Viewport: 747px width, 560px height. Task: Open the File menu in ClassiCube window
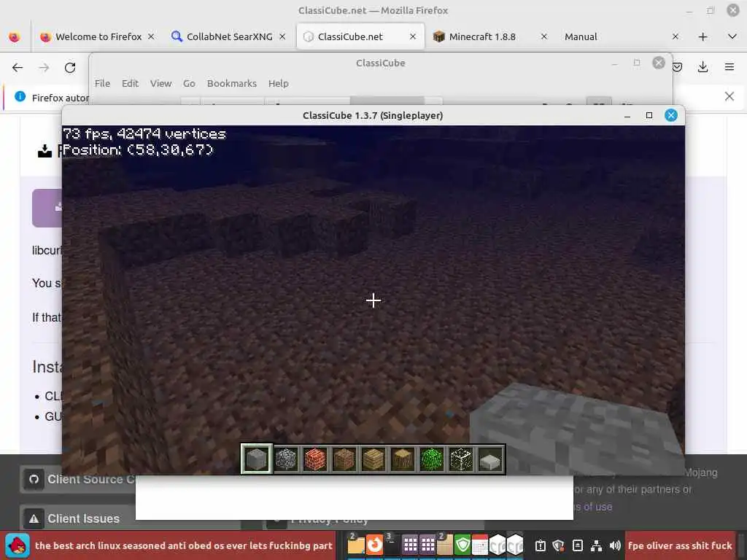point(102,83)
